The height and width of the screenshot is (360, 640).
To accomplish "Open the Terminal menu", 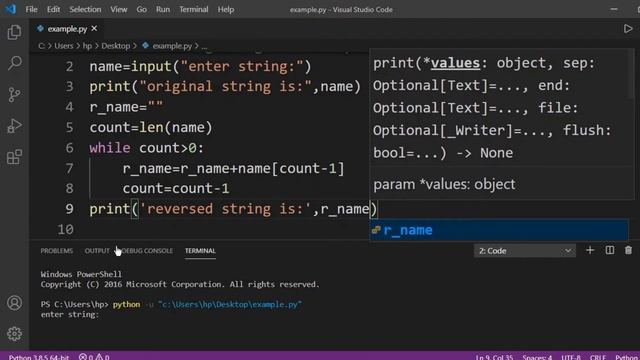I will [193, 9].
